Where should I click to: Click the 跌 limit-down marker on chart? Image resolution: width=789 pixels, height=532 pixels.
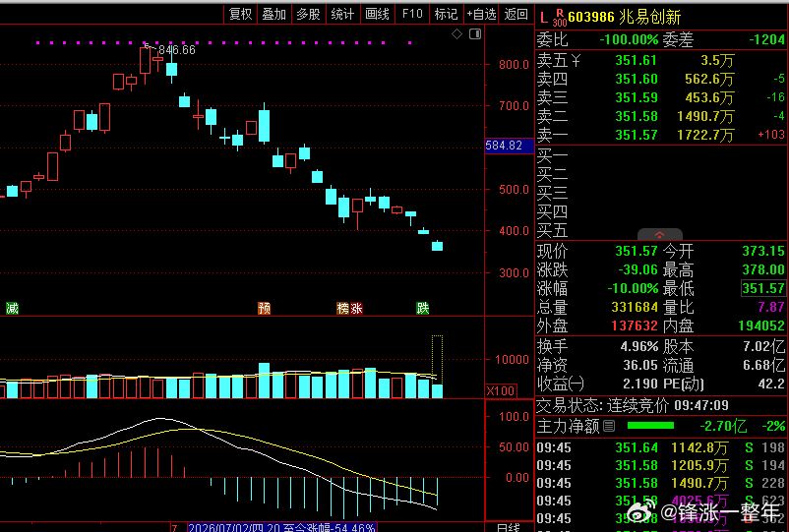click(x=423, y=308)
